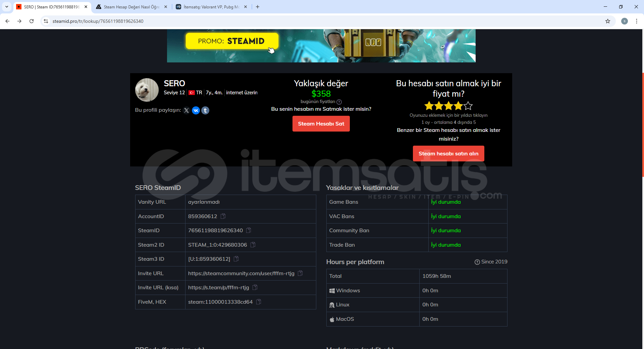Rate the account with the first star
The width and height of the screenshot is (644, 349).
tap(429, 106)
